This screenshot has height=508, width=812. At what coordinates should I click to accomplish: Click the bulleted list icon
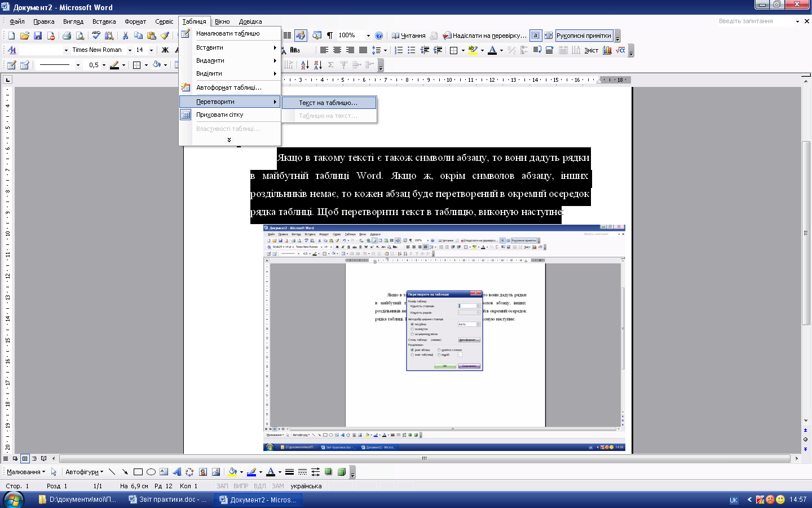click(412, 50)
